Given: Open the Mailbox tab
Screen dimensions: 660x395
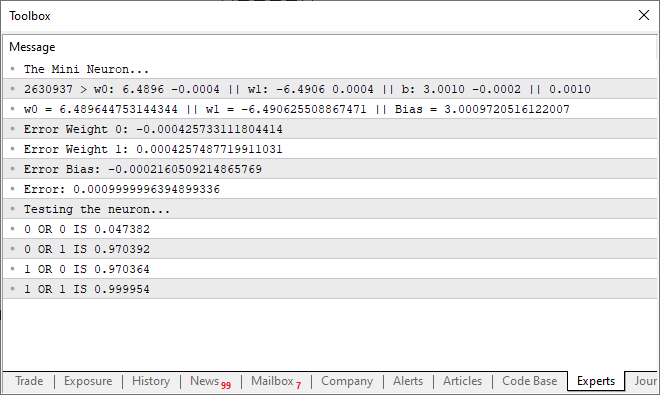Looking at the screenshot, I should (x=276, y=381).
